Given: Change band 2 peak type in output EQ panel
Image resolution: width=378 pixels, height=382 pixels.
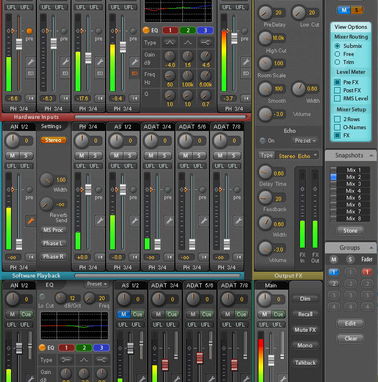Looking at the screenshot, I should click(x=84, y=360).
